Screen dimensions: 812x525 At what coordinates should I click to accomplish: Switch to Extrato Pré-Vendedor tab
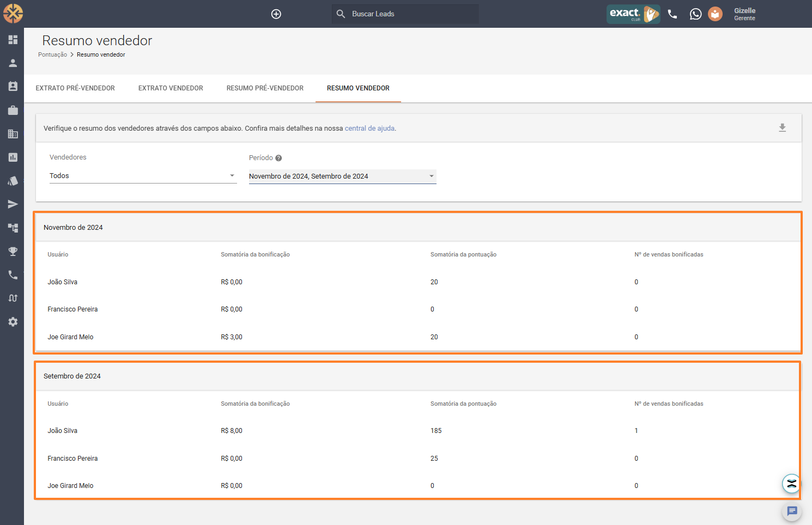(75, 88)
